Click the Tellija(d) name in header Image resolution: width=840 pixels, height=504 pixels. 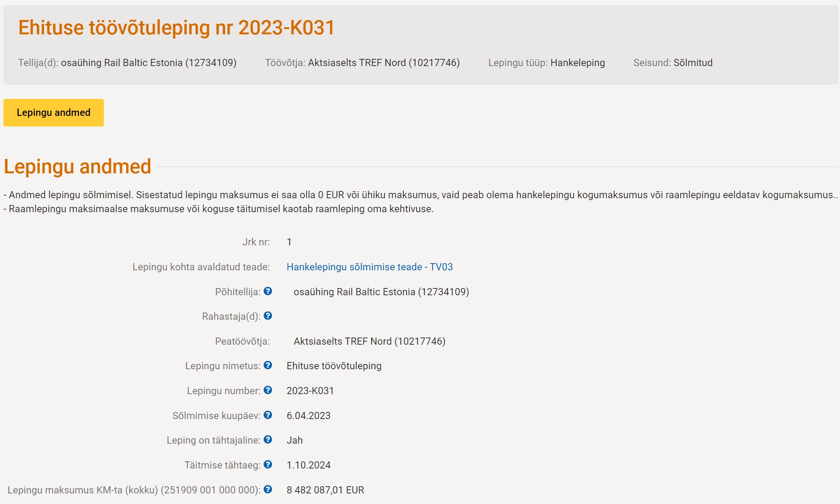148,63
